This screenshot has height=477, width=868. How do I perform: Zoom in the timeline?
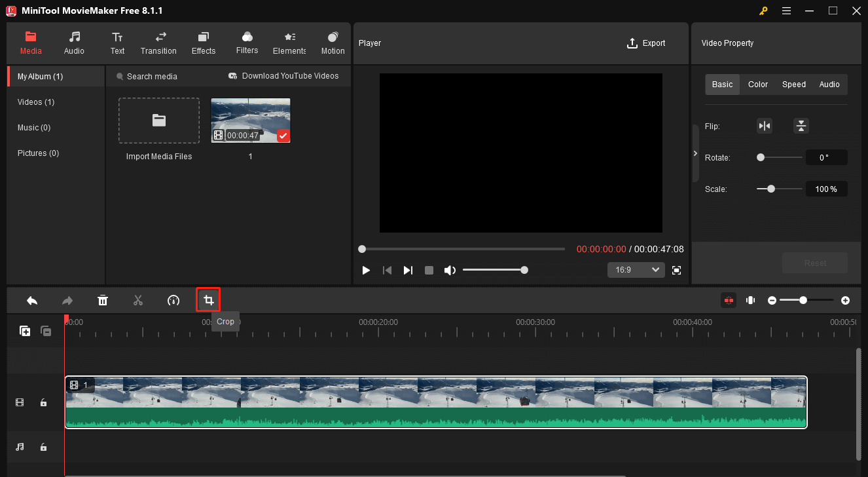coord(845,300)
